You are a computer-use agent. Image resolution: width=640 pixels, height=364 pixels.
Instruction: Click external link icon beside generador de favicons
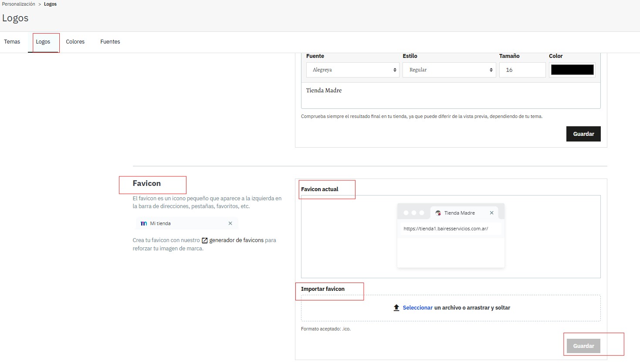pos(204,240)
